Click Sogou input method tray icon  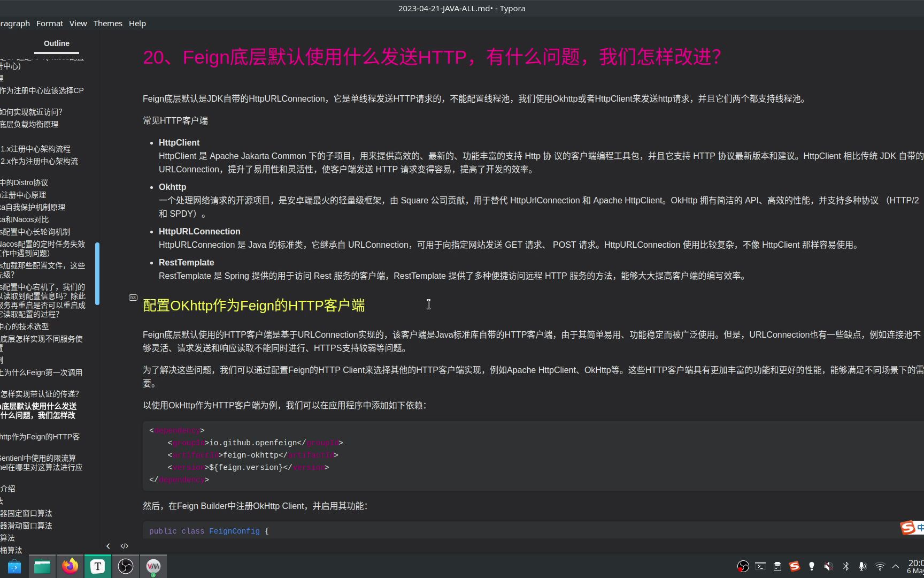coord(795,566)
